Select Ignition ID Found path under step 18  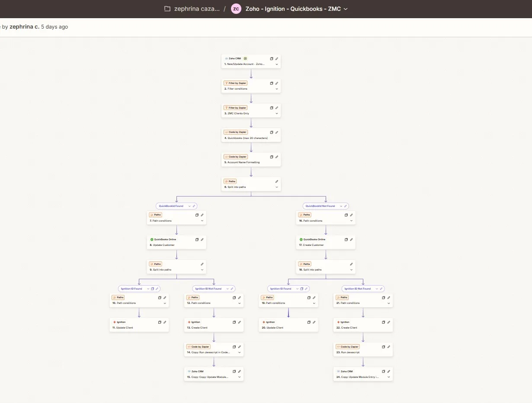[x=281, y=289]
